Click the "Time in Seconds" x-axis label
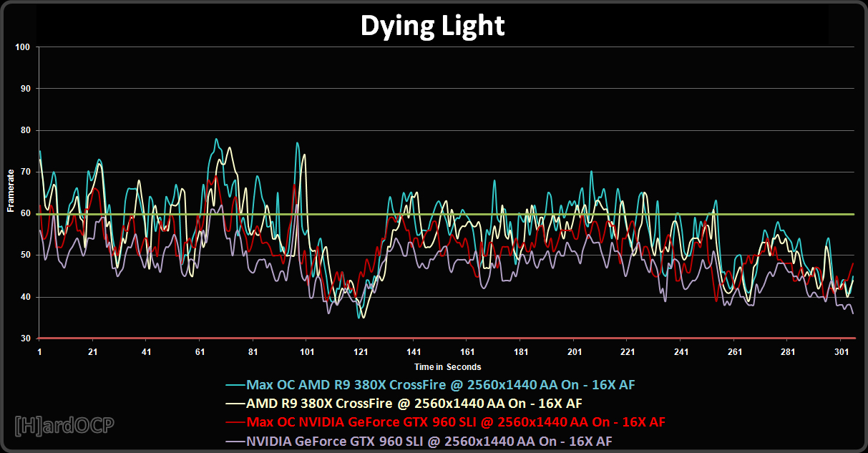This screenshot has width=868, height=453. click(x=447, y=367)
